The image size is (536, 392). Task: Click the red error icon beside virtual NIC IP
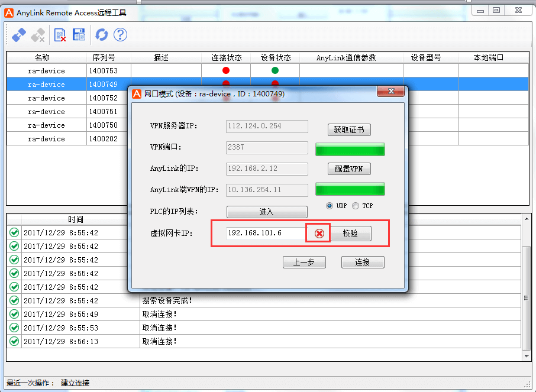(319, 234)
